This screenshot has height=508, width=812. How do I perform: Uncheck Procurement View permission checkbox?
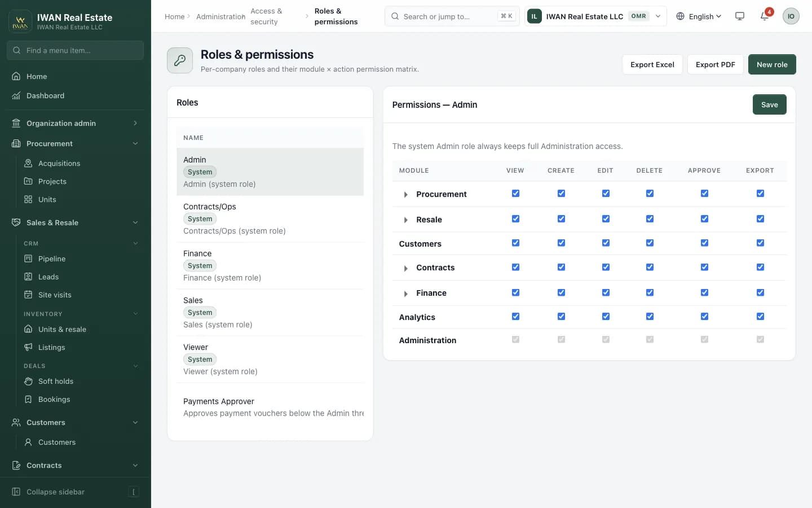[515, 194]
